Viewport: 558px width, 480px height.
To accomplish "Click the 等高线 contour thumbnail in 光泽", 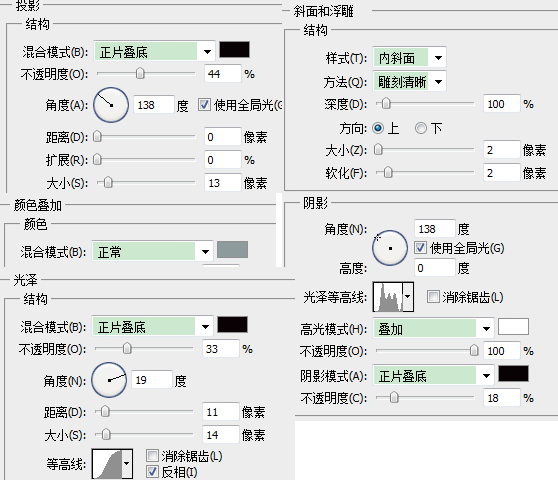I will pos(107,464).
